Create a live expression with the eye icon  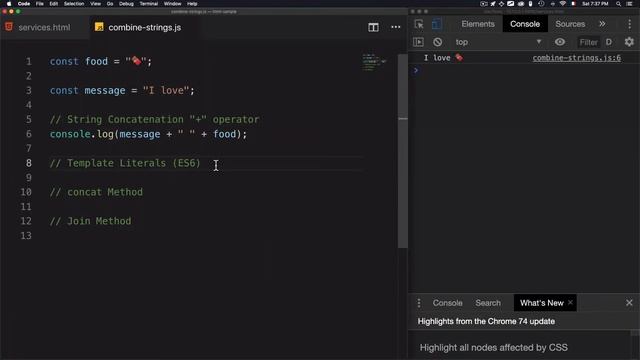tap(560, 42)
